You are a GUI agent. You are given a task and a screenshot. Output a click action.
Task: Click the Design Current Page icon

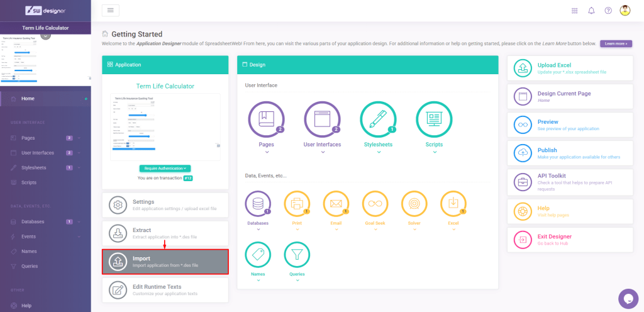click(523, 96)
